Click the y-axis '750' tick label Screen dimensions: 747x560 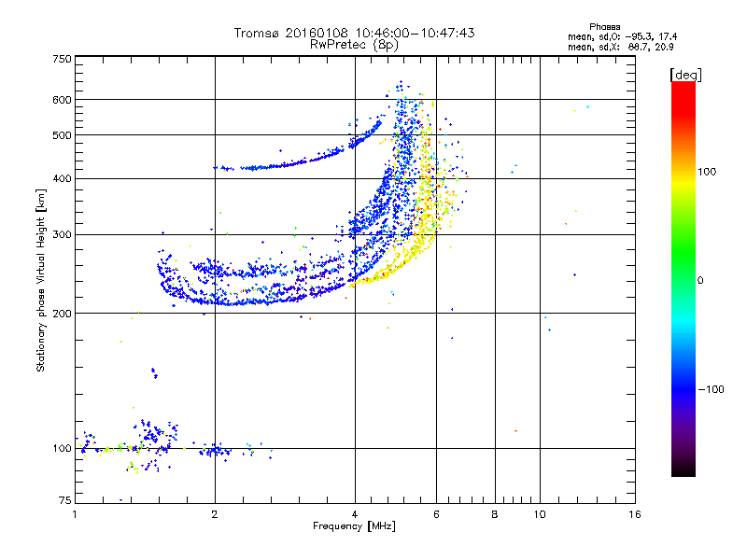point(62,59)
